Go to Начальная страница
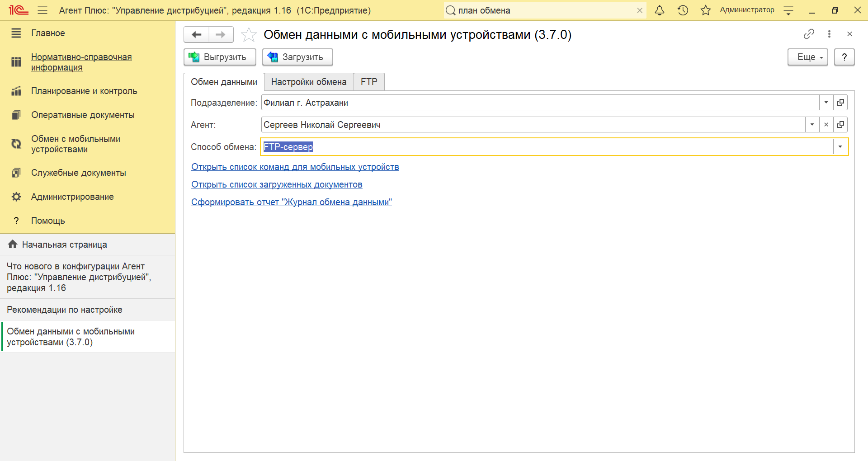Viewport: 868px width, 461px height. pos(87,245)
